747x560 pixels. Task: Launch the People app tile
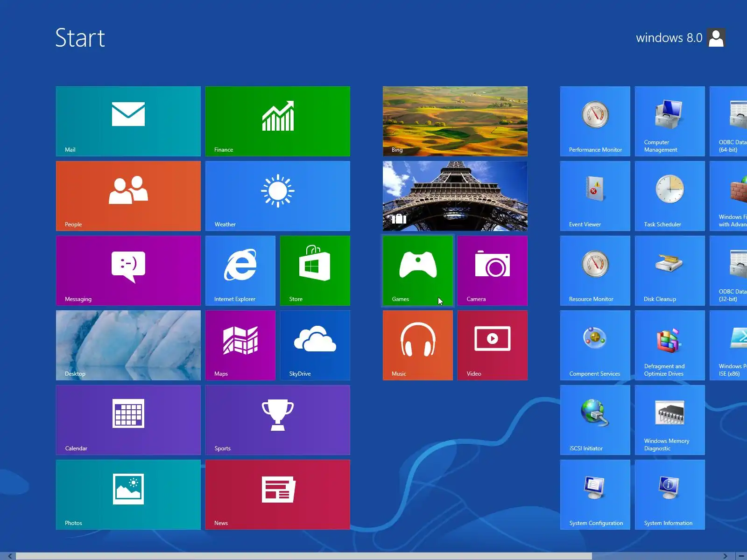coord(128,196)
